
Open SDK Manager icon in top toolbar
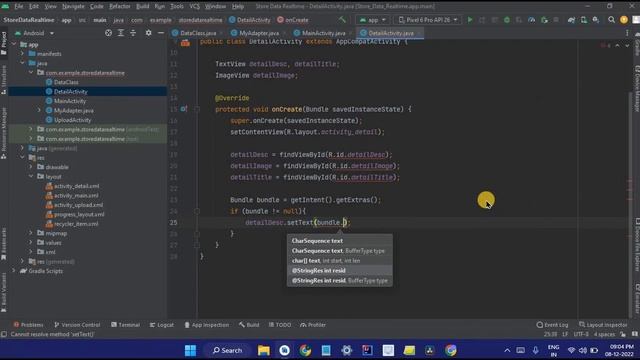pyautogui.click(x=596, y=20)
